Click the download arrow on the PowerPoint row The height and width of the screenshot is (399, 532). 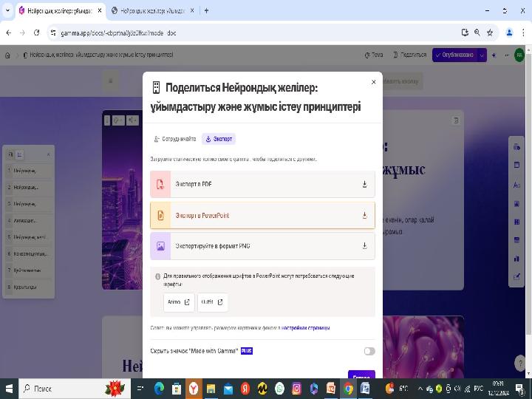(365, 216)
